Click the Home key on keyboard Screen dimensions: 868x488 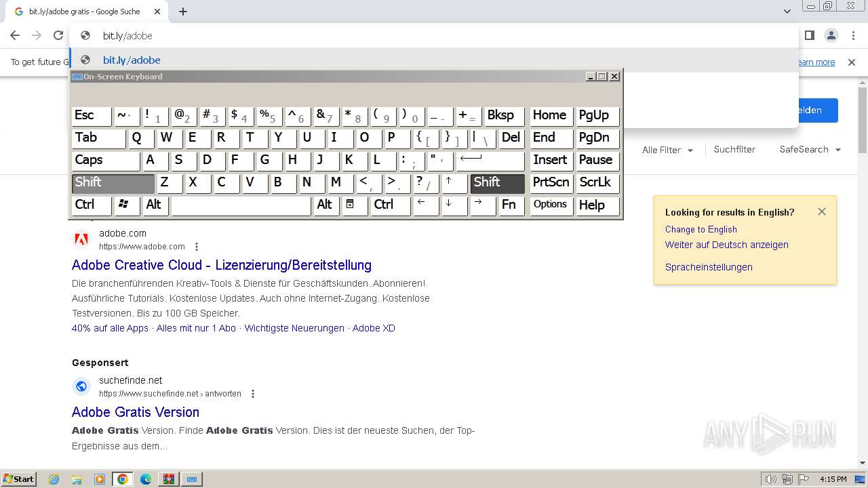tap(551, 115)
